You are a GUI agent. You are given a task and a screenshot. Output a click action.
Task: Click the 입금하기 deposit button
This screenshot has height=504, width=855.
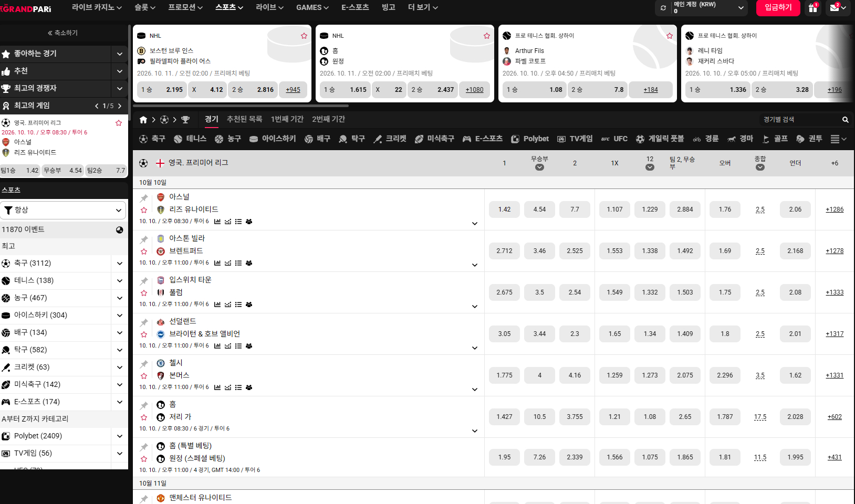[x=778, y=7]
